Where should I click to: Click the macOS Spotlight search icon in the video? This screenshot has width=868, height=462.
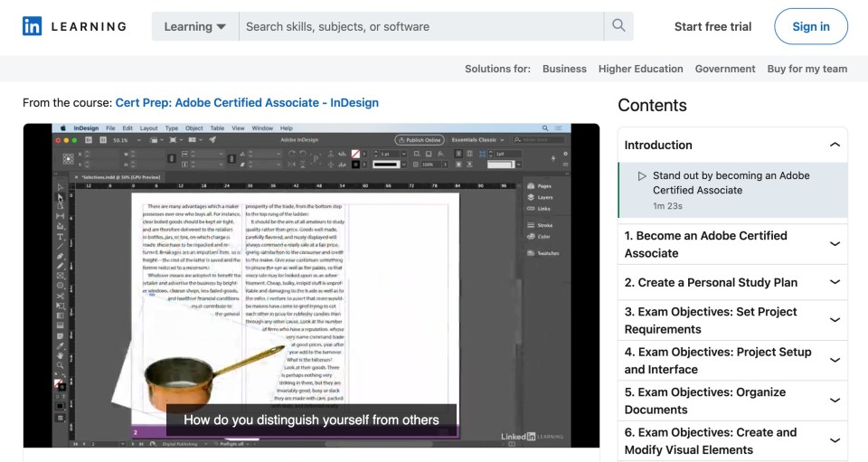(545, 127)
